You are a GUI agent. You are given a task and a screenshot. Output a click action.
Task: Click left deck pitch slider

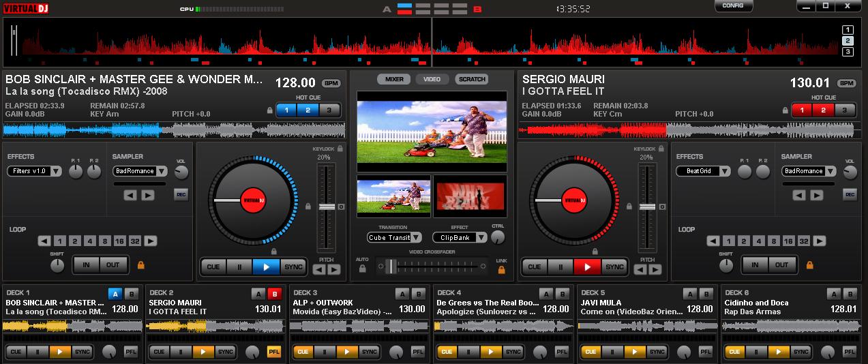(x=327, y=207)
